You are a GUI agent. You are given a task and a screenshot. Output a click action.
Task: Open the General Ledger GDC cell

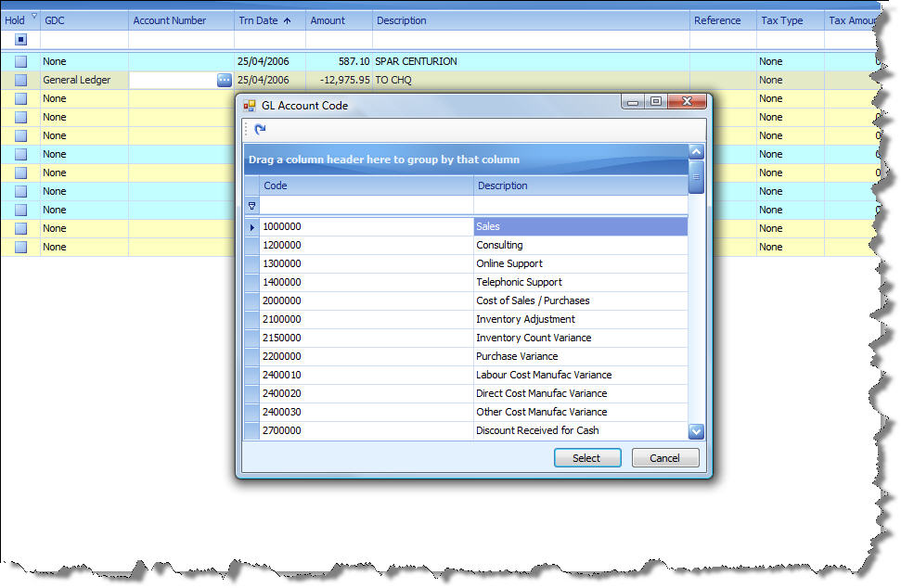84,81
